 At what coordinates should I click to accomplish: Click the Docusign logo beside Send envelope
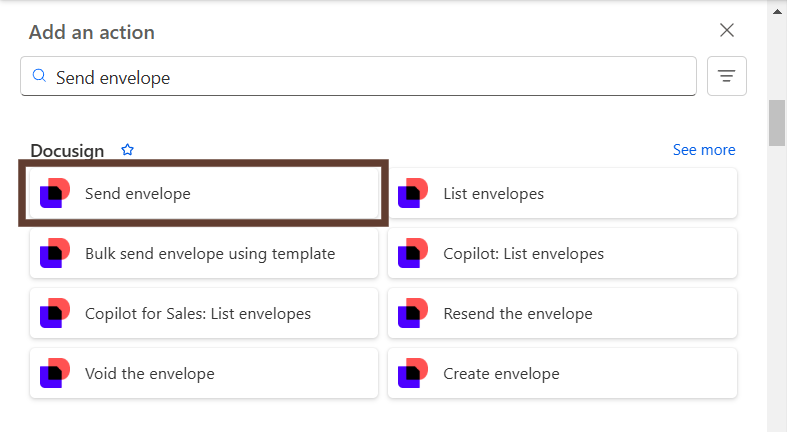coord(55,193)
